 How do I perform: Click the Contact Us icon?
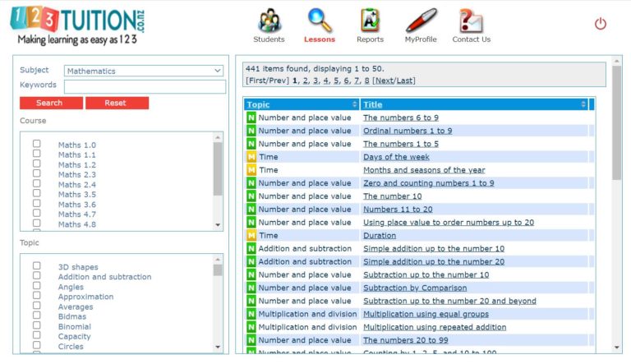(471, 21)
